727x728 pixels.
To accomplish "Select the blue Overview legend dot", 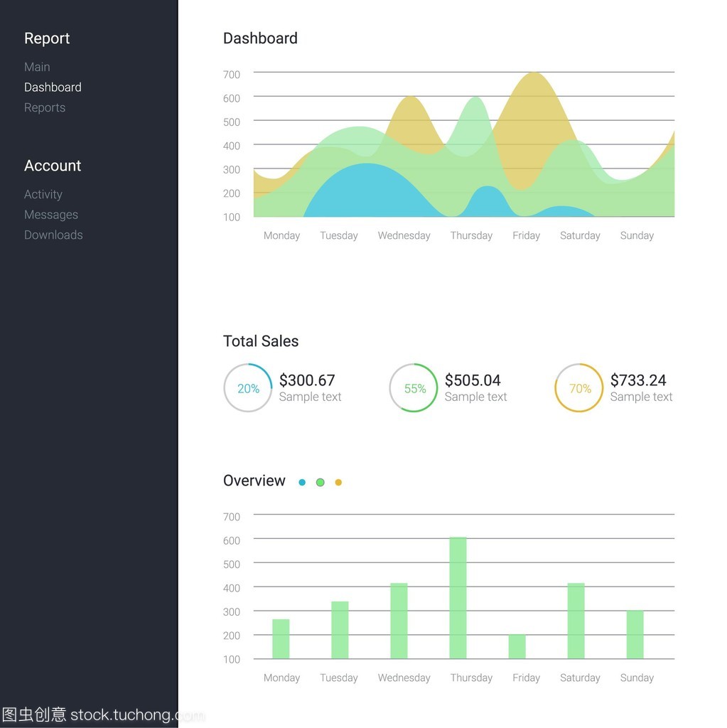I will 302,482.
